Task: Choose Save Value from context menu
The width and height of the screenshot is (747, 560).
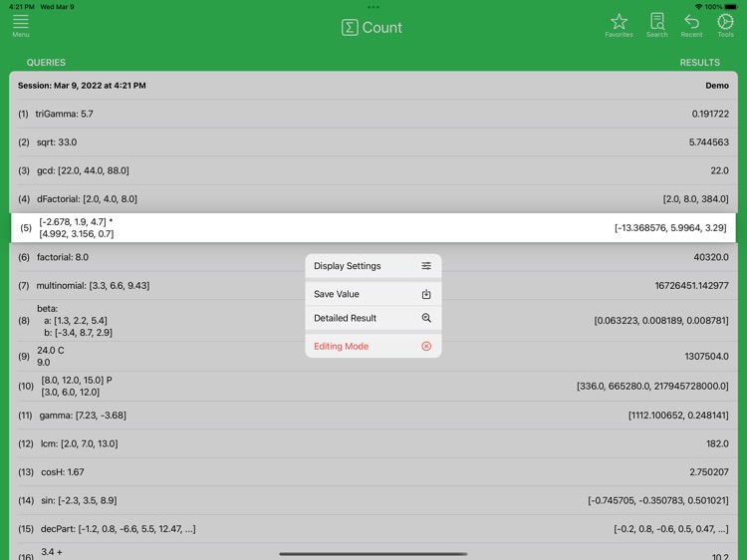Action: [x=373, y=294]
